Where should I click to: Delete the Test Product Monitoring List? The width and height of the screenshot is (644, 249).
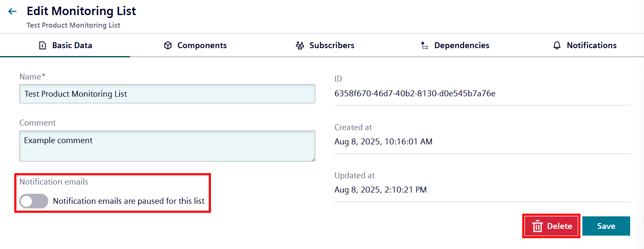[551, 226]
